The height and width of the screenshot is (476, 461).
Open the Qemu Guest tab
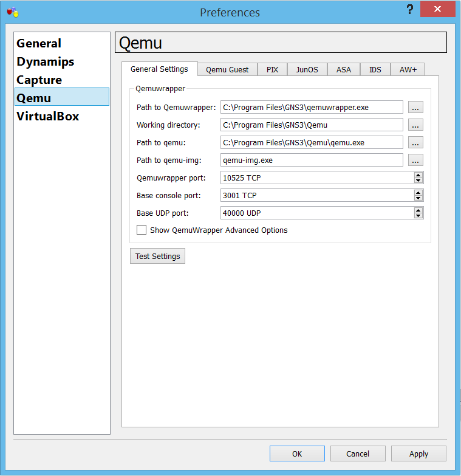(x=227, y=69)
